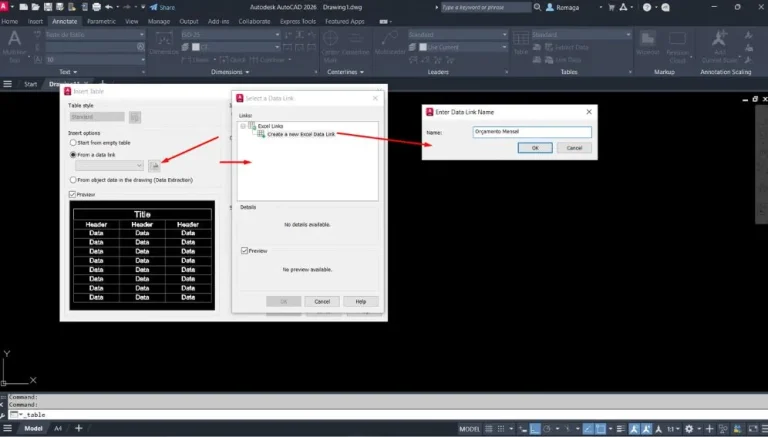
Task: Click the search magnifier icon in title bar
Action: pyautogui.click(x=537, y=7)
